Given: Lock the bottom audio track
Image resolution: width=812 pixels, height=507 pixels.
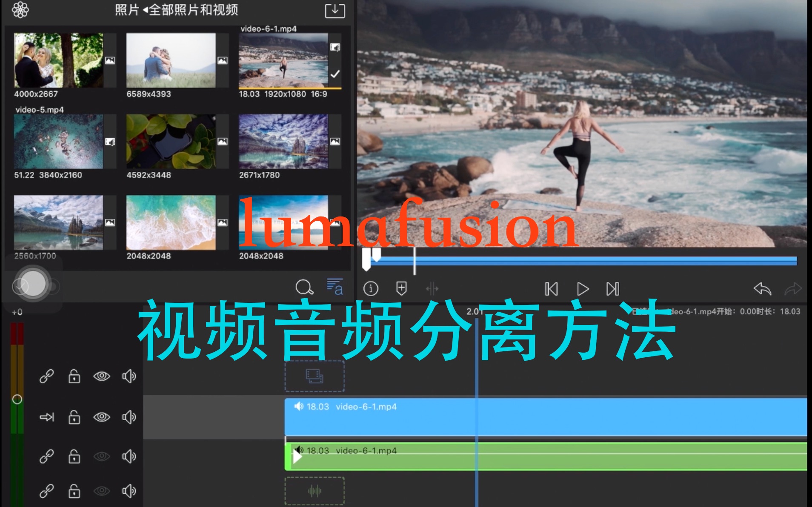Looking at the screenshot, I should coord(74,491).
